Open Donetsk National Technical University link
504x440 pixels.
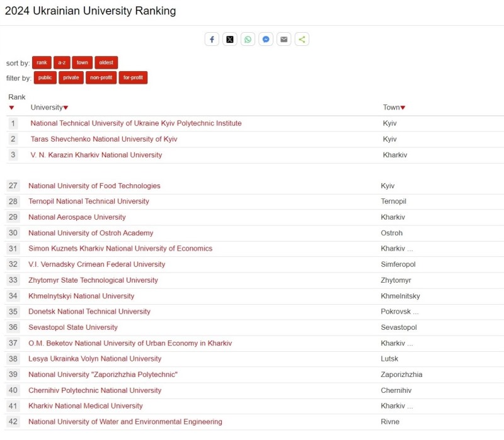[x=89, y=312]
